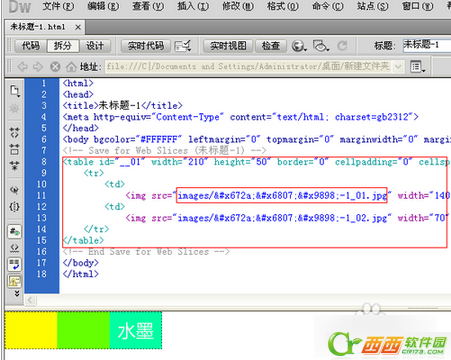Click the </table> tag on line 15

coord(83,240)
